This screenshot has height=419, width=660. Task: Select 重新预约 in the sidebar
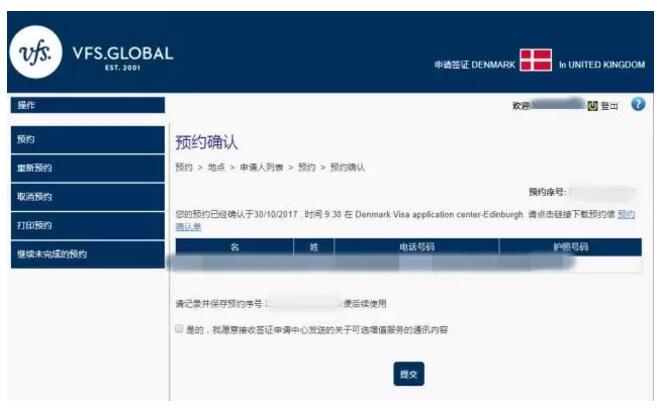(88, 168)
